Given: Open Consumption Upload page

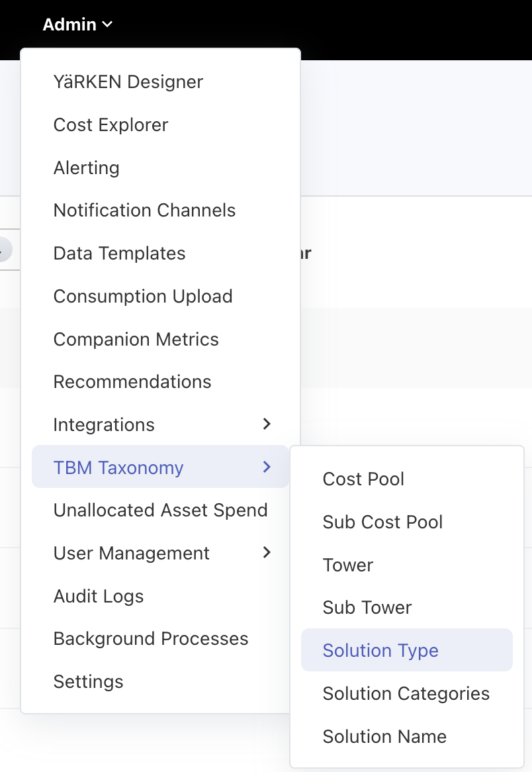Looking at the screenshot, I should click(x=143, y=297).
